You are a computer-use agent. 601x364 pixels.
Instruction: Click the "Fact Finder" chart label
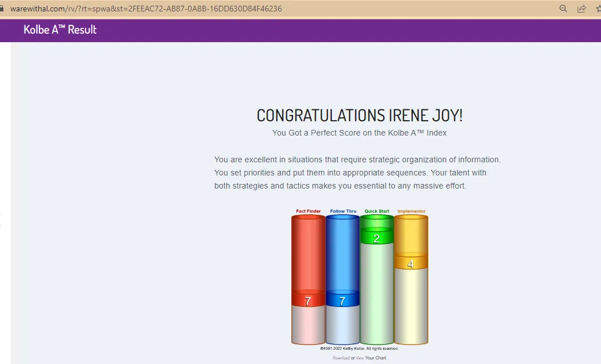pos(308,211)
